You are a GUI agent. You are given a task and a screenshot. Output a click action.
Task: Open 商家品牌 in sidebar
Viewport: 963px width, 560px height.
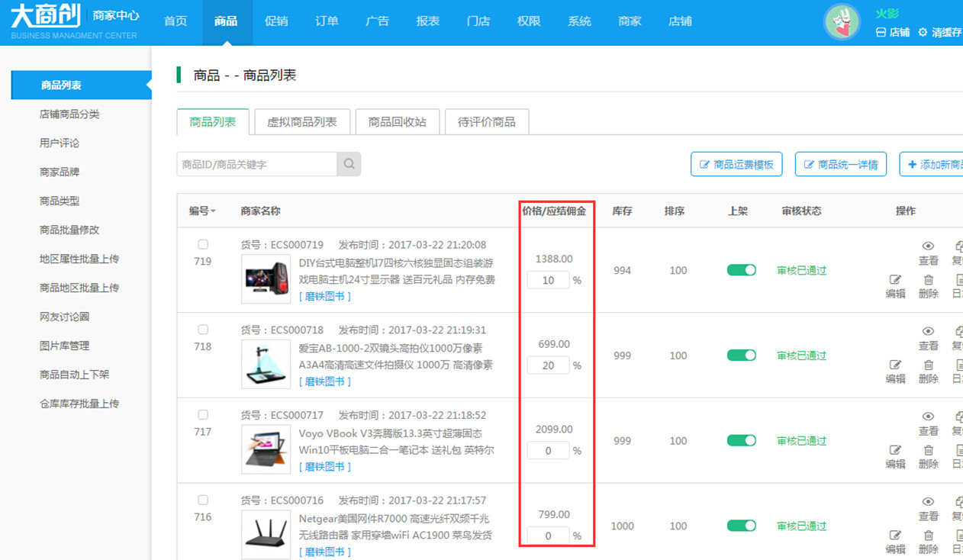click(x=60, y=172)
